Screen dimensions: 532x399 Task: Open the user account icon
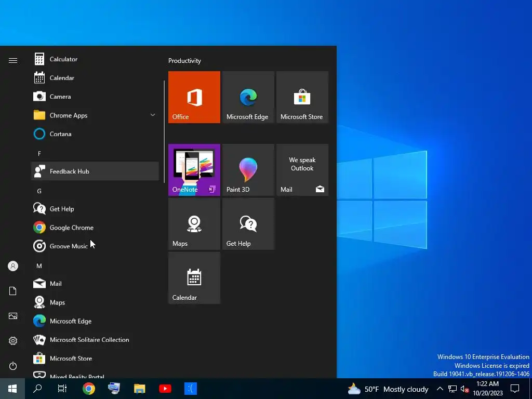coord(13,266)
